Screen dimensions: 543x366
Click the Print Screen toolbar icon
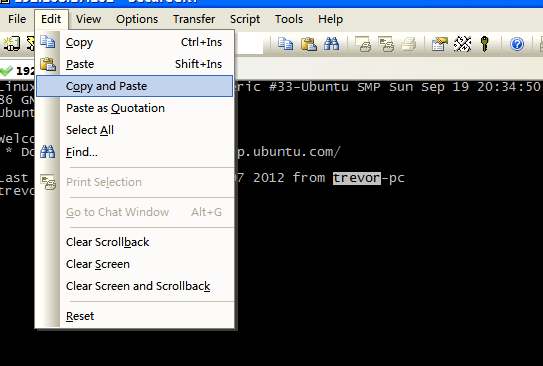point(363,44)
